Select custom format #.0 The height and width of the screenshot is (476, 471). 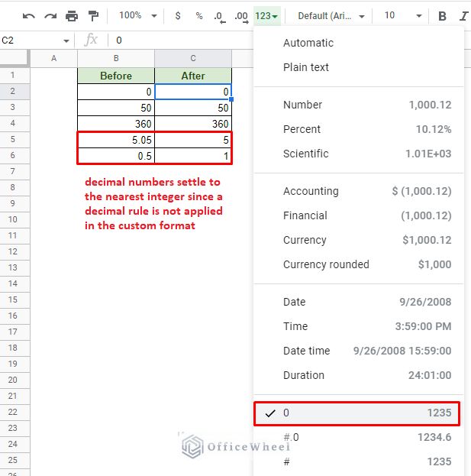[x=359, y=438]
